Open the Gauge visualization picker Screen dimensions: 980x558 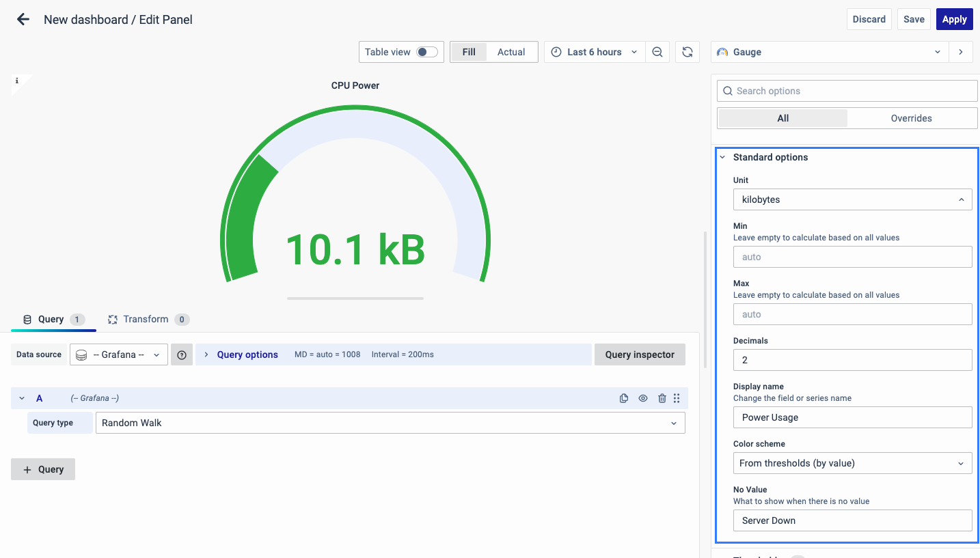tap(830, 52)
